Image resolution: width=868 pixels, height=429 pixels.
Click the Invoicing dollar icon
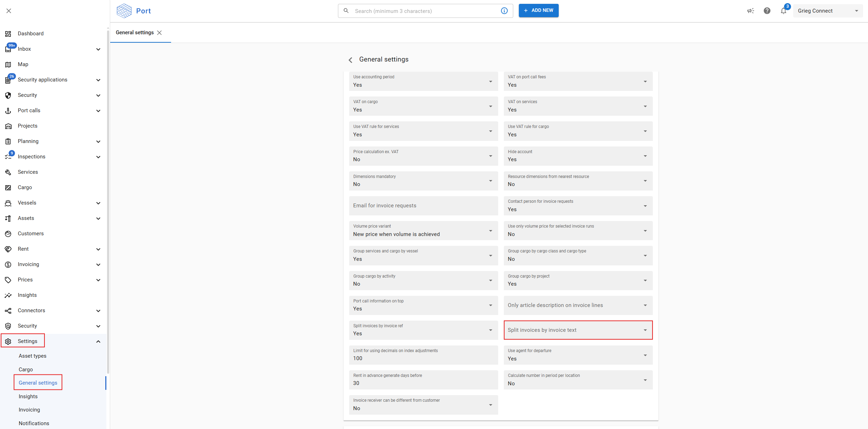(x=8, y=264)
